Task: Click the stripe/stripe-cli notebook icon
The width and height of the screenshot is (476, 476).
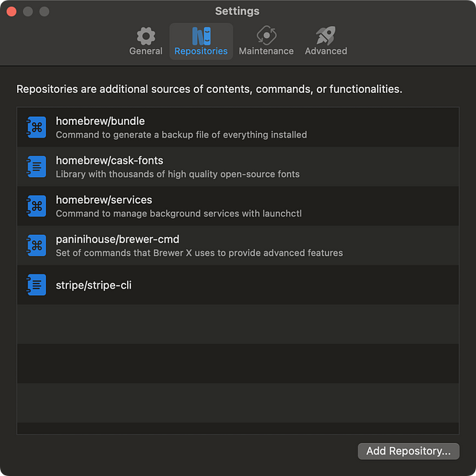Action: (x=36, y=285)
